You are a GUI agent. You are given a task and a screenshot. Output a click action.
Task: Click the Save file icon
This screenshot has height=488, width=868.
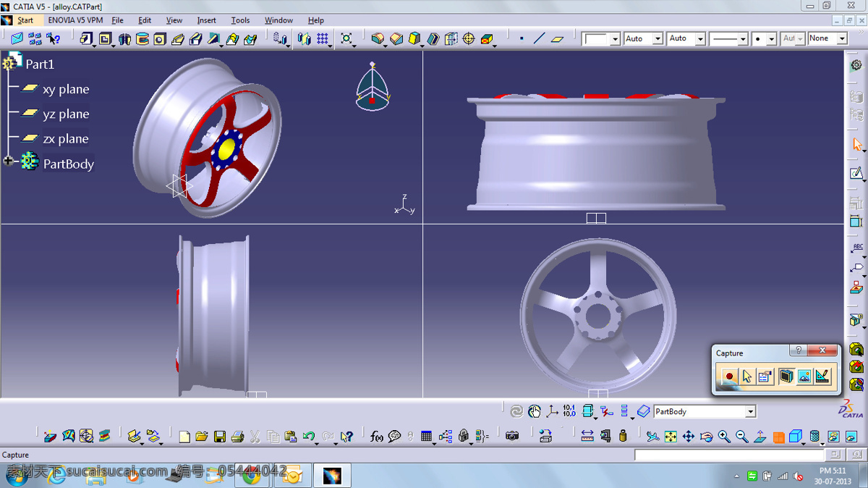(x=219, y=437)
